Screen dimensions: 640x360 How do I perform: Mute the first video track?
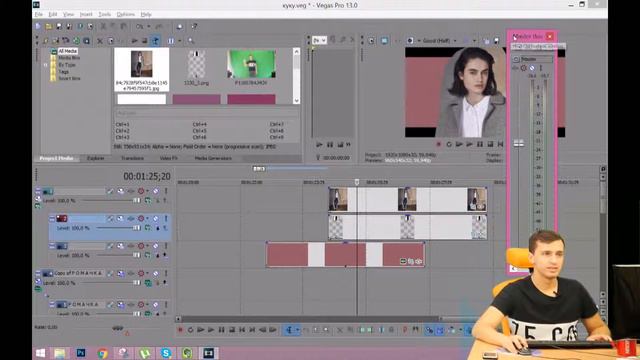[156, 191]
